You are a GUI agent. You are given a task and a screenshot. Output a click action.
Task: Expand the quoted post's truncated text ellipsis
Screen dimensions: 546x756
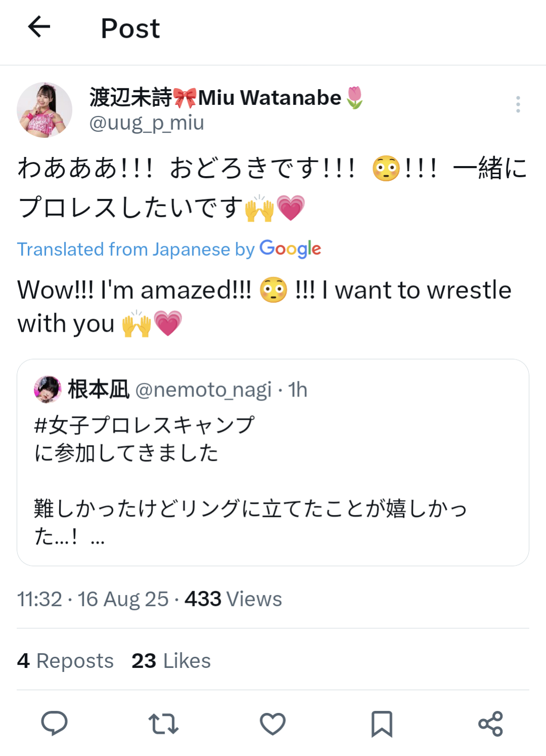tap(98, 540)
